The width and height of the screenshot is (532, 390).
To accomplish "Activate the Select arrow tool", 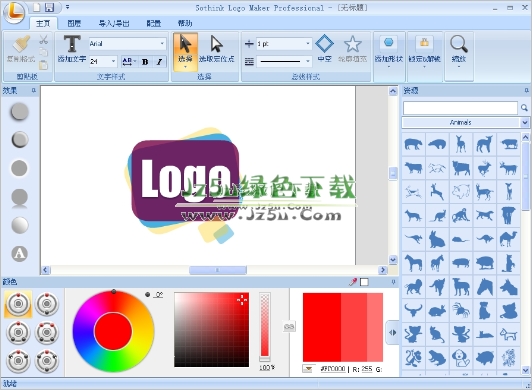I will [185, 52].
